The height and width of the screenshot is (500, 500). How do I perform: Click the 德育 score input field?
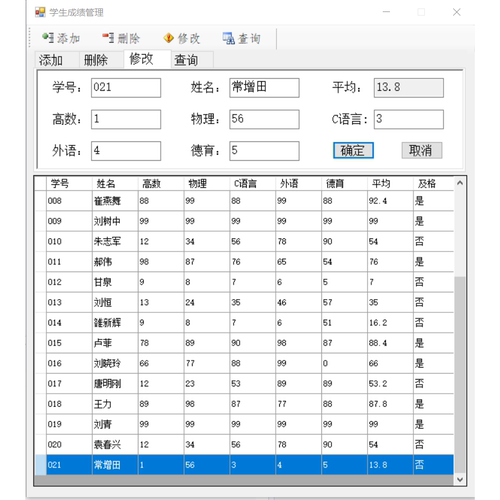pos(264,151)
